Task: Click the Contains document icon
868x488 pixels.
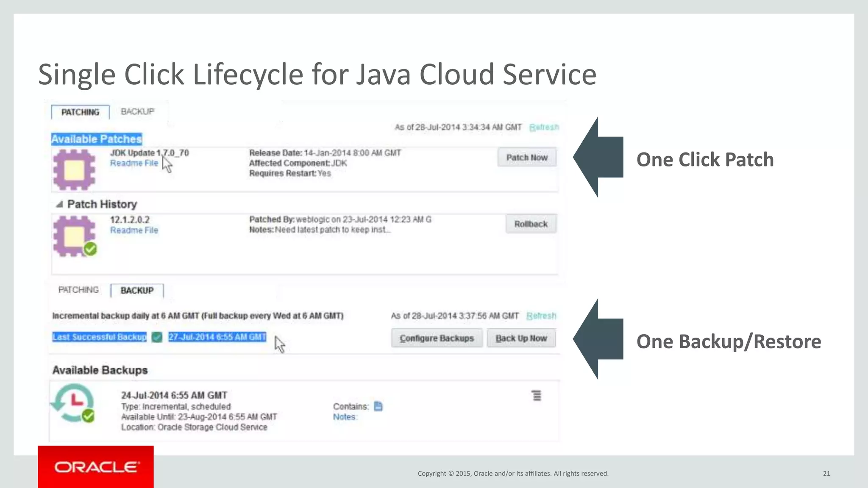Action: coord(378,406)
